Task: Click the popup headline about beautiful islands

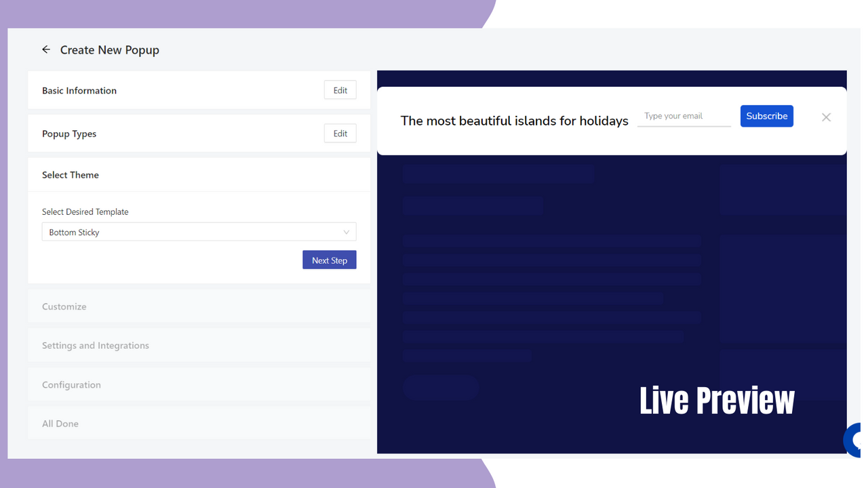Action: [x=514, y=121]
